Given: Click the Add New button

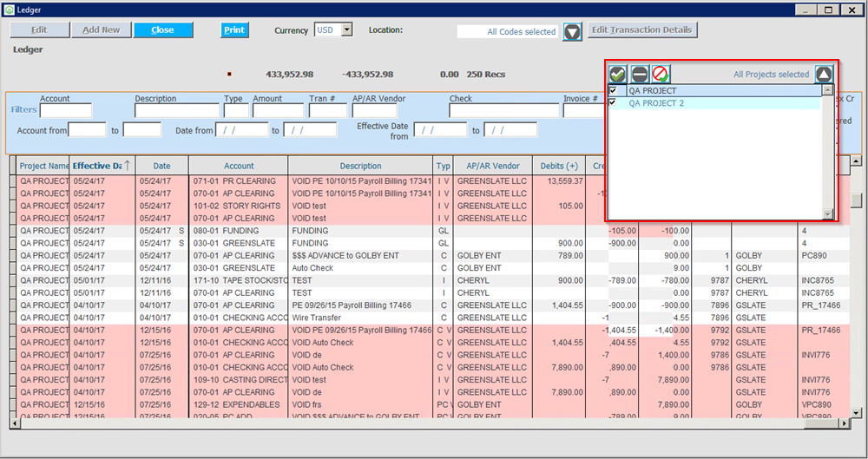Looking at the screenshot, I should pos(102,30).
